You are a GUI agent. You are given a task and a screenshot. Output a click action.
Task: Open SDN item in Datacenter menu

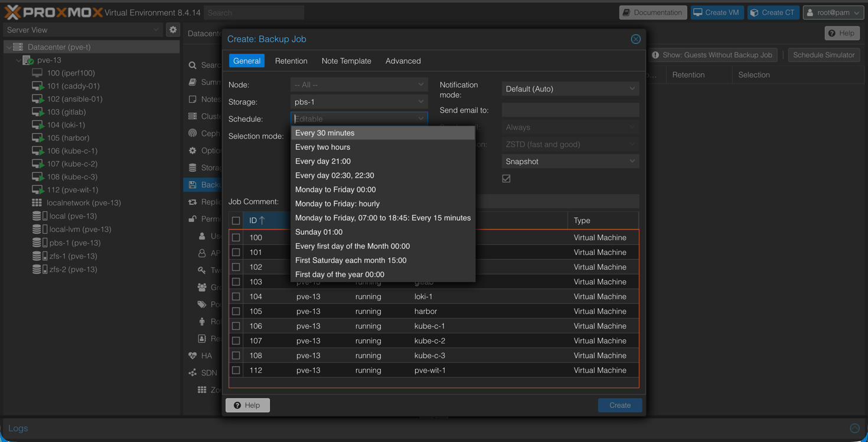[203, 373]
